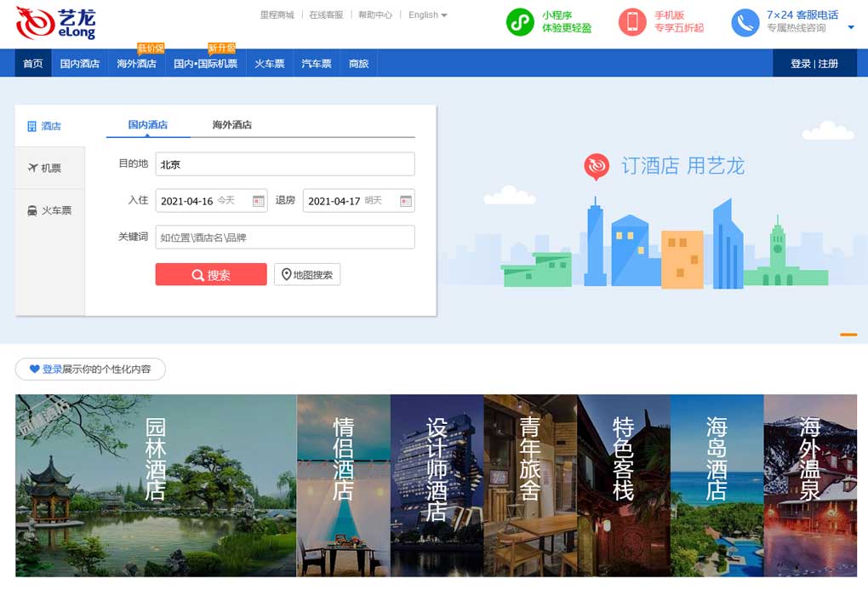The width and height of the screenshot is (868, 590).
Task: Click the 地图搜索 map search button
Action: 307,275
